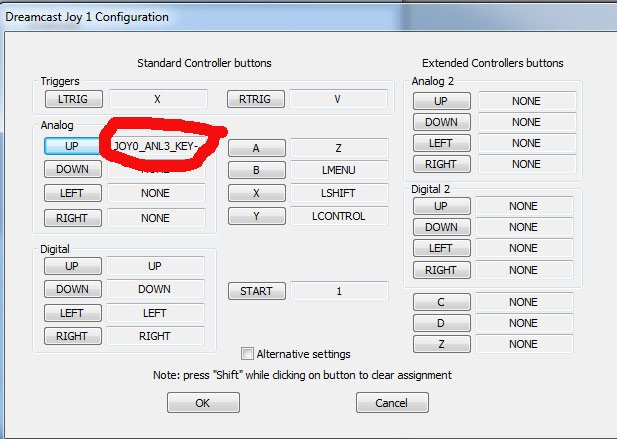Select the C button NONE field
The width and height of the screenshot is (617, 439).
pyautogui.click(x=524, y=302)
